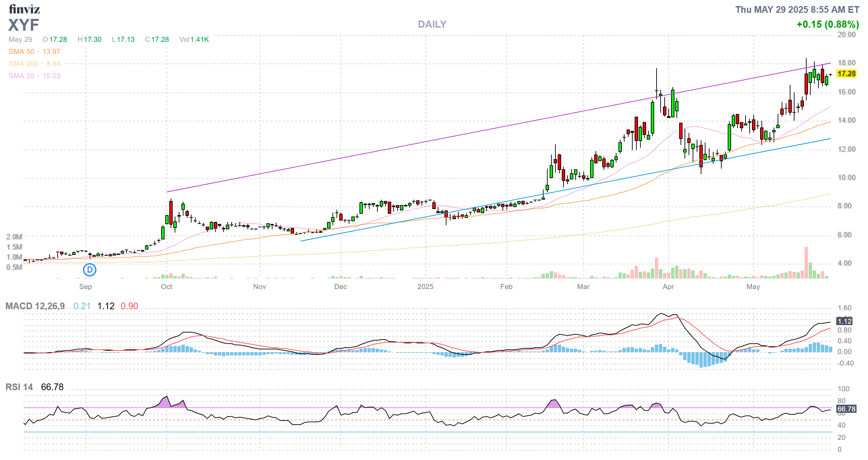This screenshot has height=460, width=868.
Task: Click the date and time header text
Action: coord(797,9)
